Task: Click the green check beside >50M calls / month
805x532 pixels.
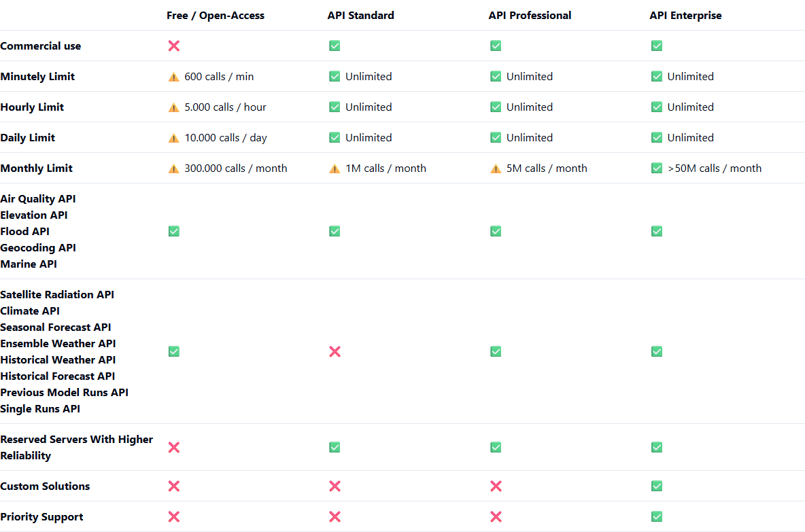Action: [x=657, y=169]
